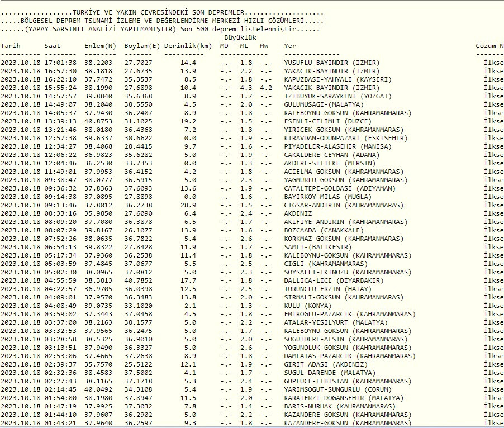The height and width of the screenshot is (428, 504).
Task: Select the KAPUZBASI-YAHYALI (KAYSERI) row location
Action: pos(335,79)
